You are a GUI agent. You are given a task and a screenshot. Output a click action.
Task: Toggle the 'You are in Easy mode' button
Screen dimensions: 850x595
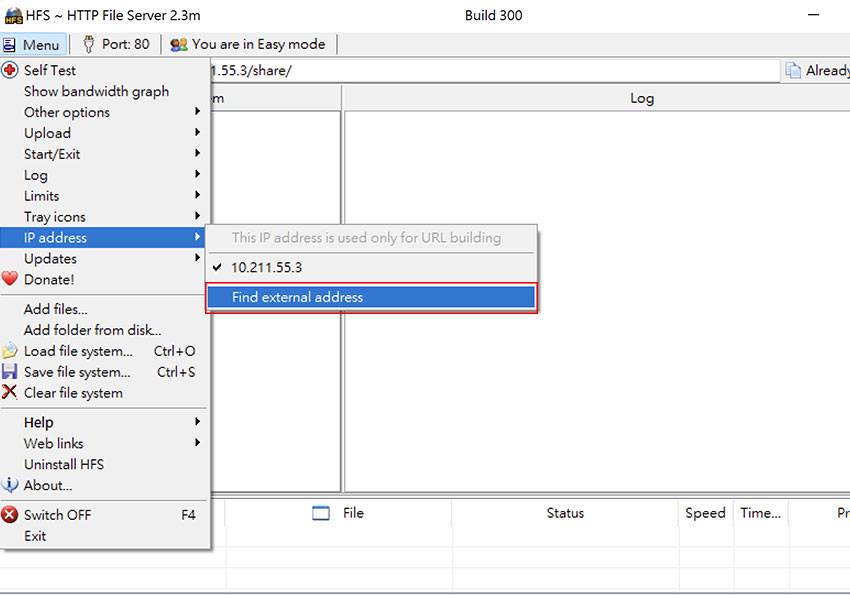[x=250, y=44]
